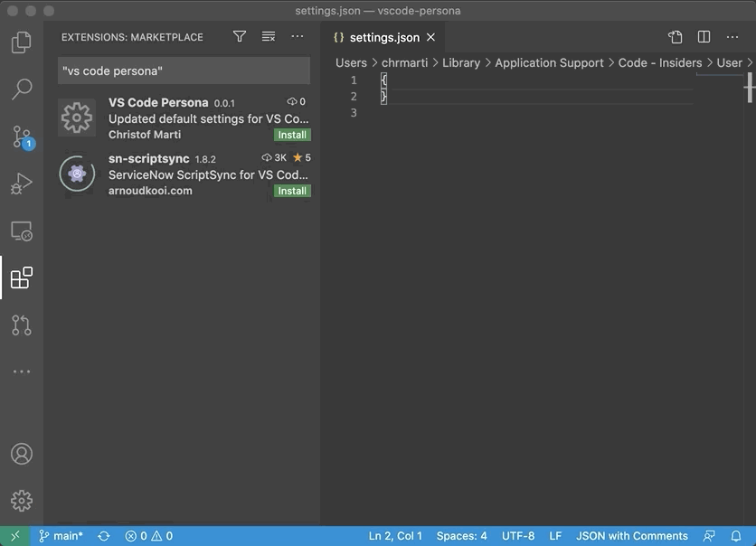Select the Extensions view icon
This screenshot has height=546, width=756.
(21, 278)
